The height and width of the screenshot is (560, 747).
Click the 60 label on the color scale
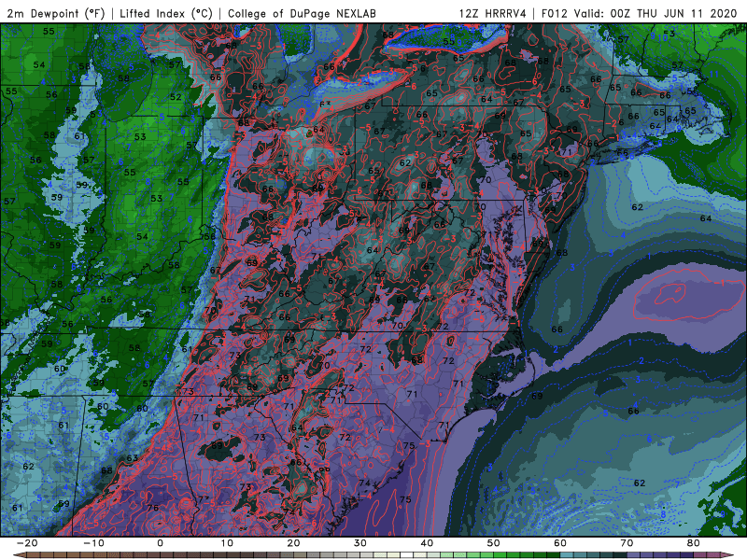click(x=560, y=543)
